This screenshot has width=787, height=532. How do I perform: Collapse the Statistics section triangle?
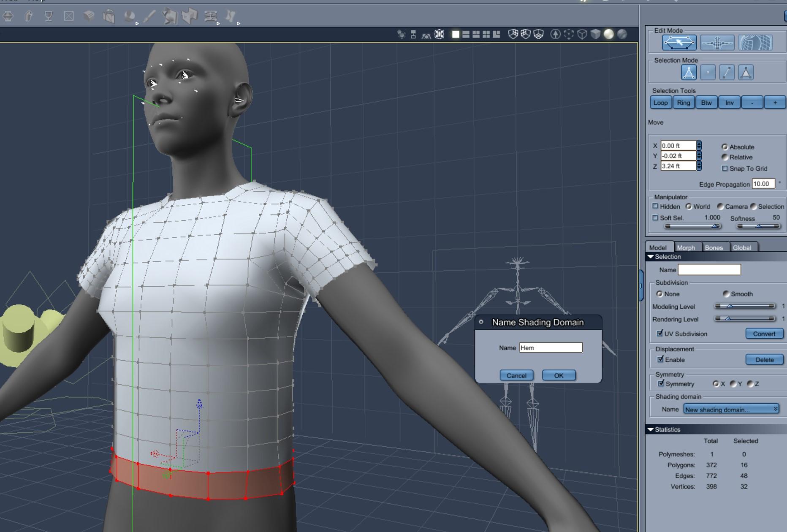coord(651,429)
